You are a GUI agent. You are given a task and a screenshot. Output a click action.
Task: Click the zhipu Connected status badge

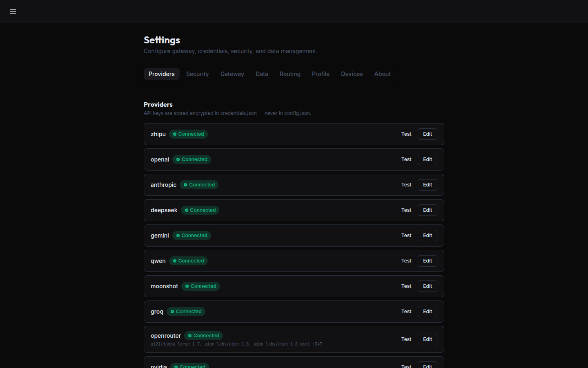[x=188, y=134]
